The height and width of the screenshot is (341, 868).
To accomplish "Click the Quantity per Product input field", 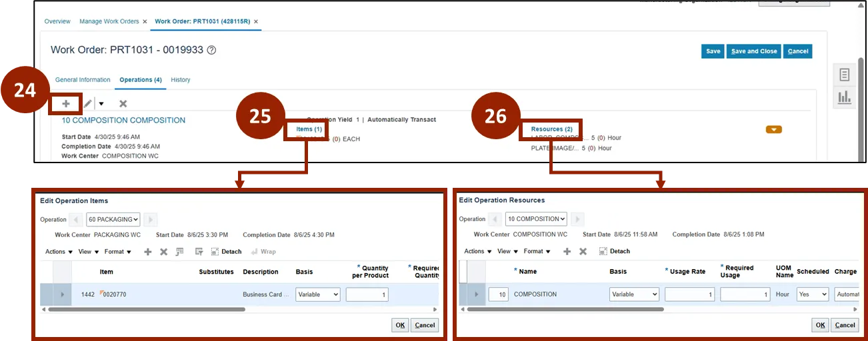I will pyautogui.click(x=367, y=294).
